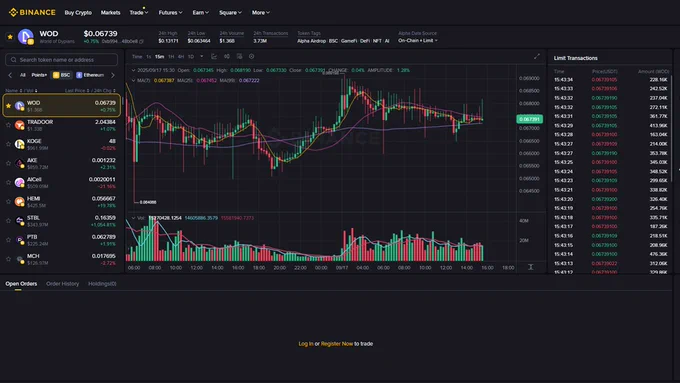This screenshot has height=383, width=680.
Task: Open the More dropdown menu
Action: coord(261,13)
